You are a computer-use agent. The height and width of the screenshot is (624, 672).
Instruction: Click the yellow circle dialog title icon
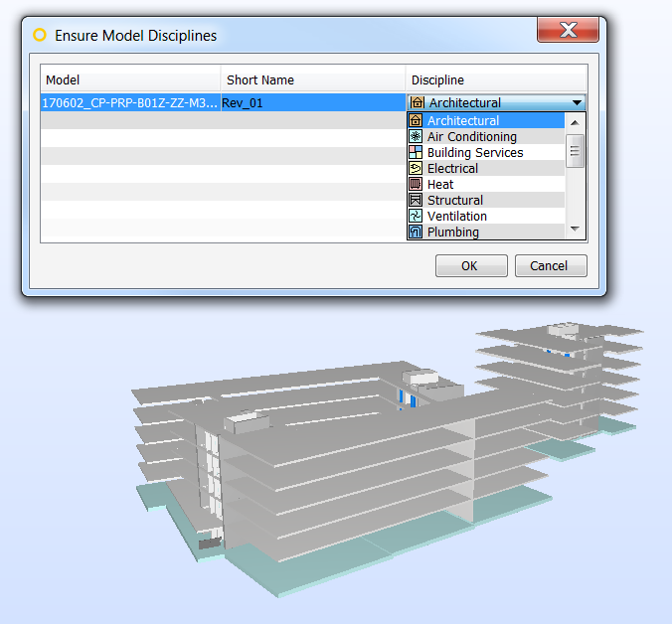[40, 35]
